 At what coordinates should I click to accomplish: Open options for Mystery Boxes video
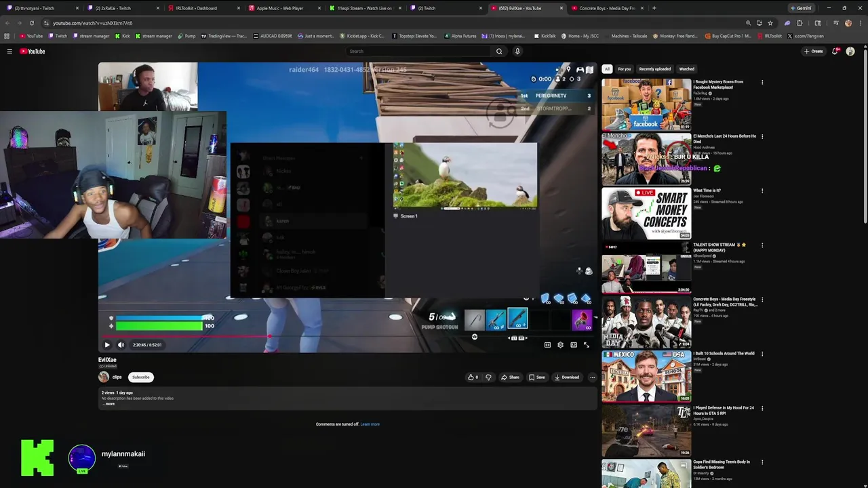click(762, 83)
